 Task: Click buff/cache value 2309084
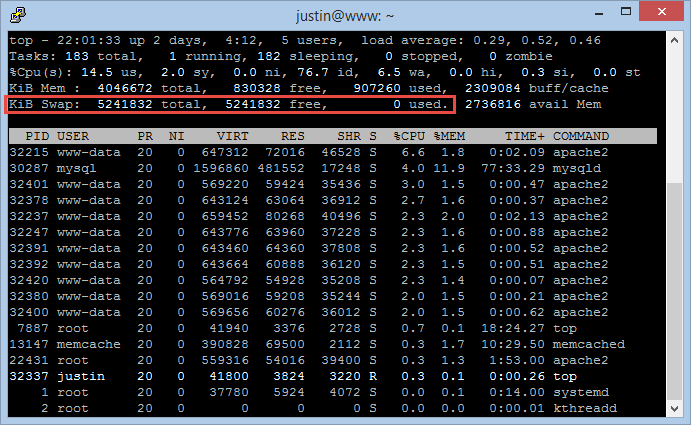(493, 88)
